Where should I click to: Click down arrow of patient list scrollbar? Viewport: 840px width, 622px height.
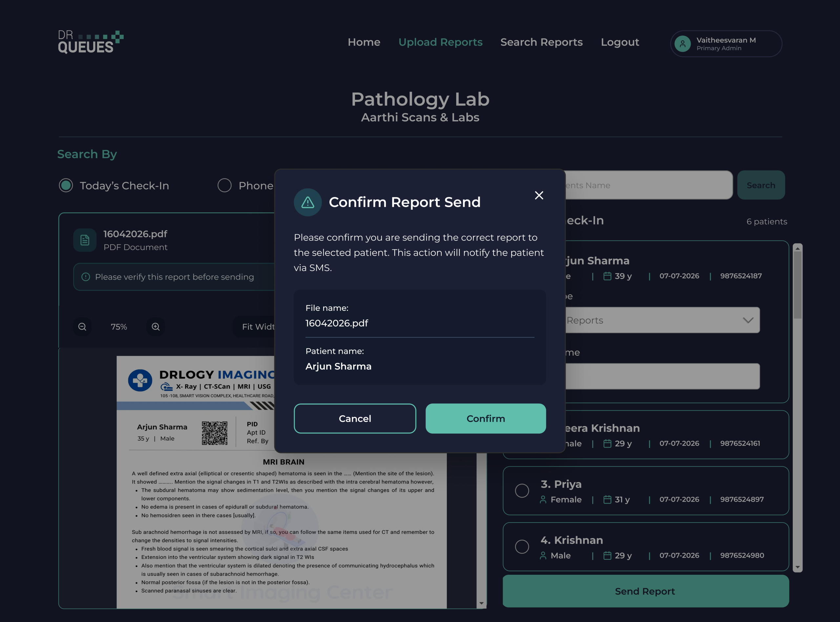(797, 567)
